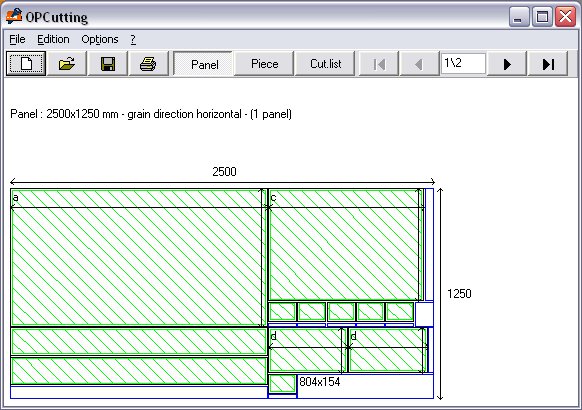Open the Edition menu
Viewport: 582px width, 410px height.
coord(53,39)
